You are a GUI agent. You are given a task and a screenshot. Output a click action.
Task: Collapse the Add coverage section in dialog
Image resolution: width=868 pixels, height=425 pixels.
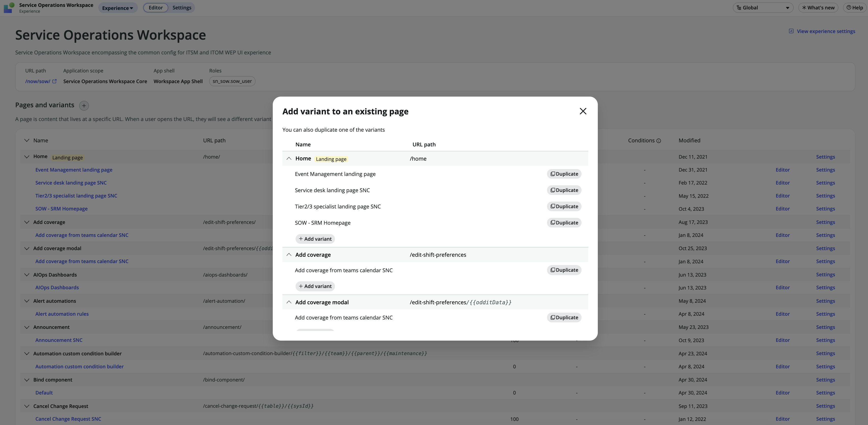tap(289, 255)
